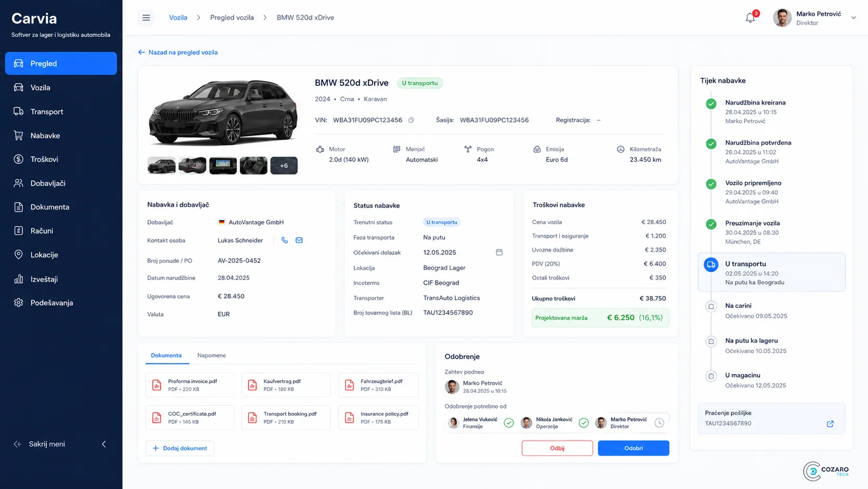Go back via Nazad na pregled vozila

click(178, 52)
